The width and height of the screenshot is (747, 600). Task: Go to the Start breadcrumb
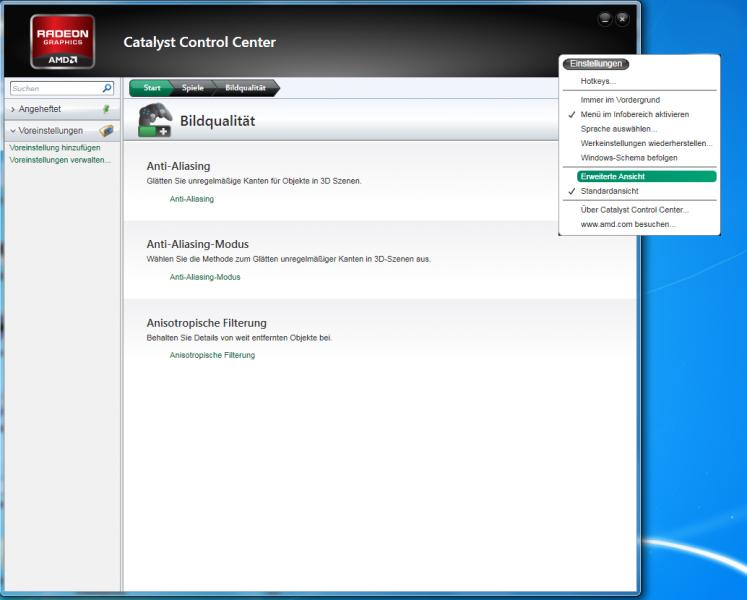coord(151,88)
